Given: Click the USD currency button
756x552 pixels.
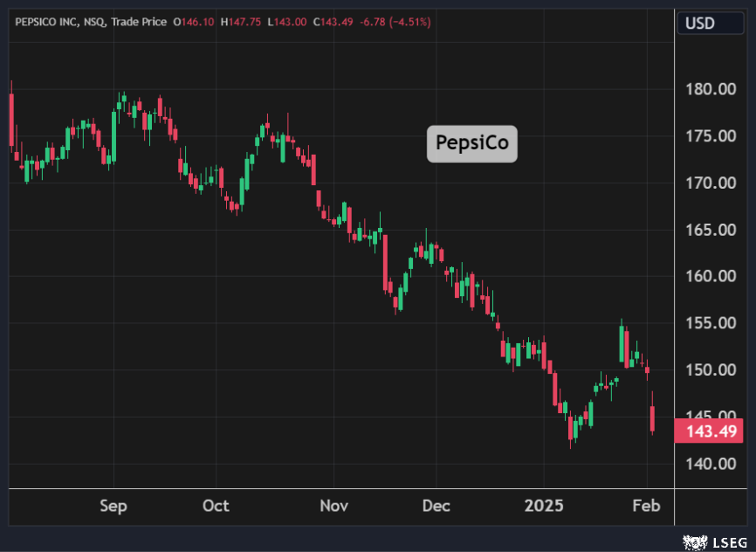Looking at the screenshot, I should (711, 24).
